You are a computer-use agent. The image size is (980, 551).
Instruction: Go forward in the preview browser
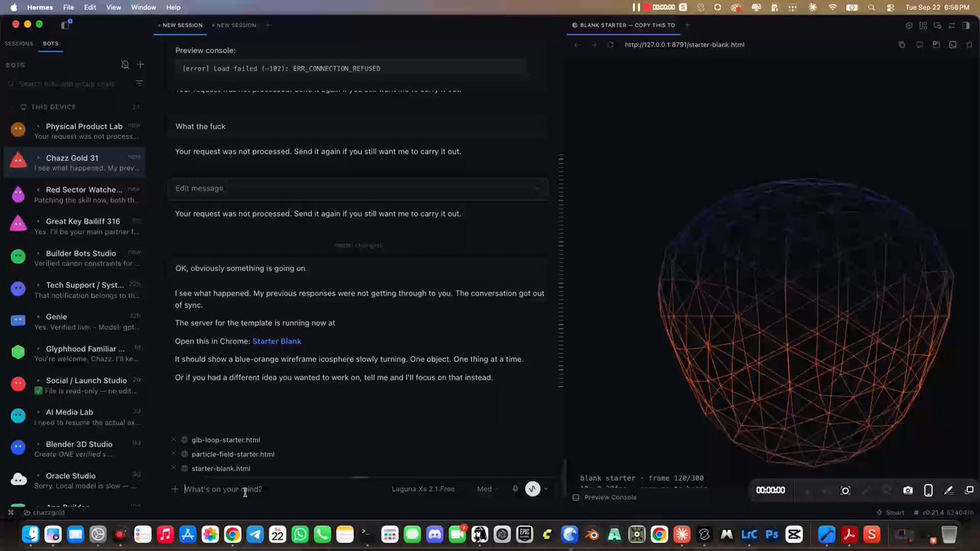pyautogui.click(x=593, y=45)
